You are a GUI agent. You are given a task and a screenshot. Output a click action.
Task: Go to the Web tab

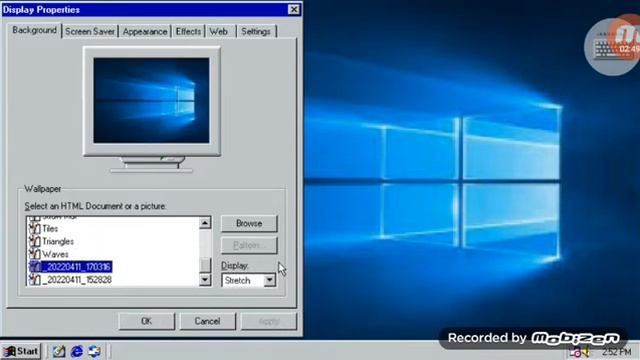tap(219, 31)
